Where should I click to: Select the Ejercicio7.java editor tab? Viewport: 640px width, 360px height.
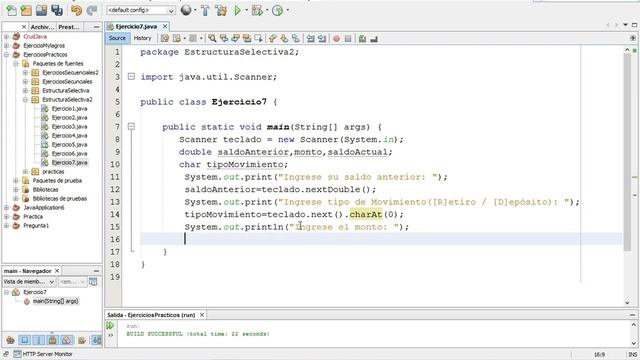click(x=136, y=27)
